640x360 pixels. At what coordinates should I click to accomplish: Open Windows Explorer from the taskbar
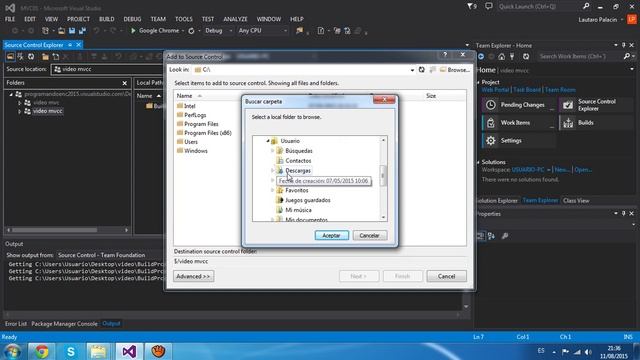tap(98, 351)
